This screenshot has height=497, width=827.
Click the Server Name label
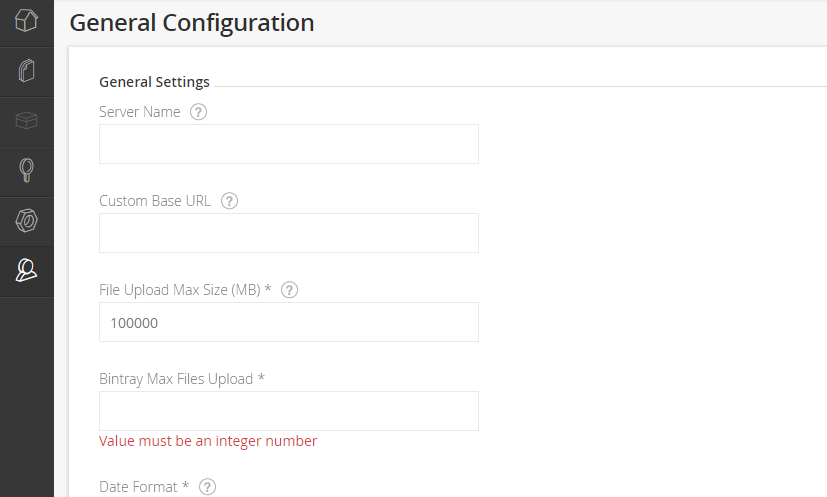[140, 112]
